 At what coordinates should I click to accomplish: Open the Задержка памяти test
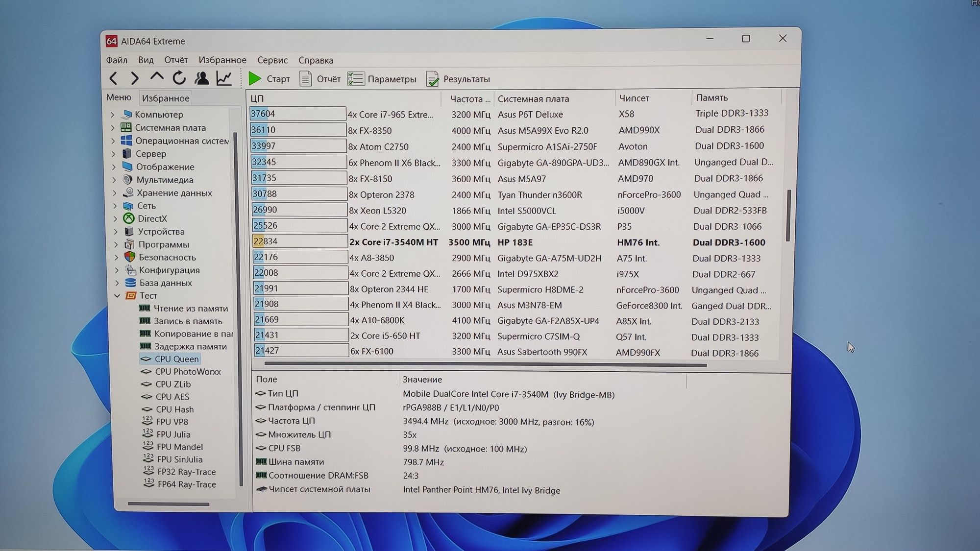pos(184,347)
